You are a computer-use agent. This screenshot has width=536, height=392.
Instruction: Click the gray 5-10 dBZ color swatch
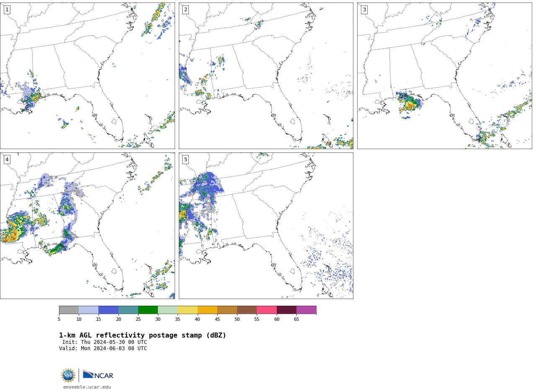pos(69,310)
